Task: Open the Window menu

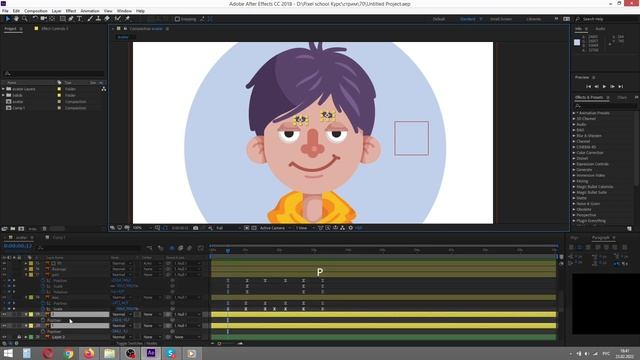Action: click(124, 11)
